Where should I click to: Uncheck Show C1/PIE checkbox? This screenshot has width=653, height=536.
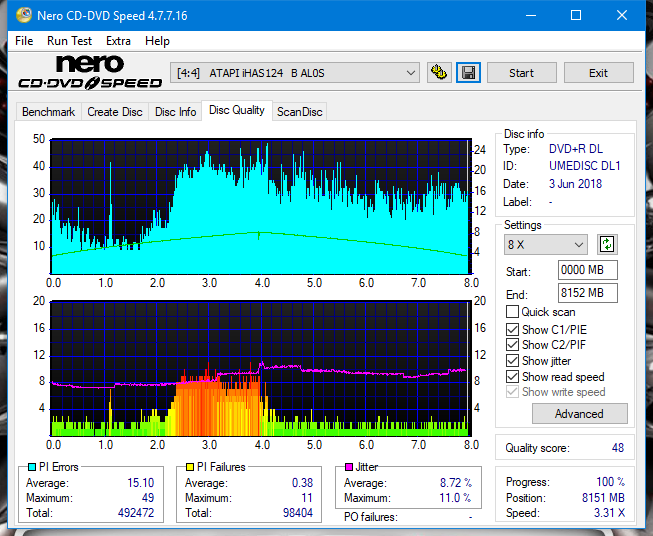512,329
